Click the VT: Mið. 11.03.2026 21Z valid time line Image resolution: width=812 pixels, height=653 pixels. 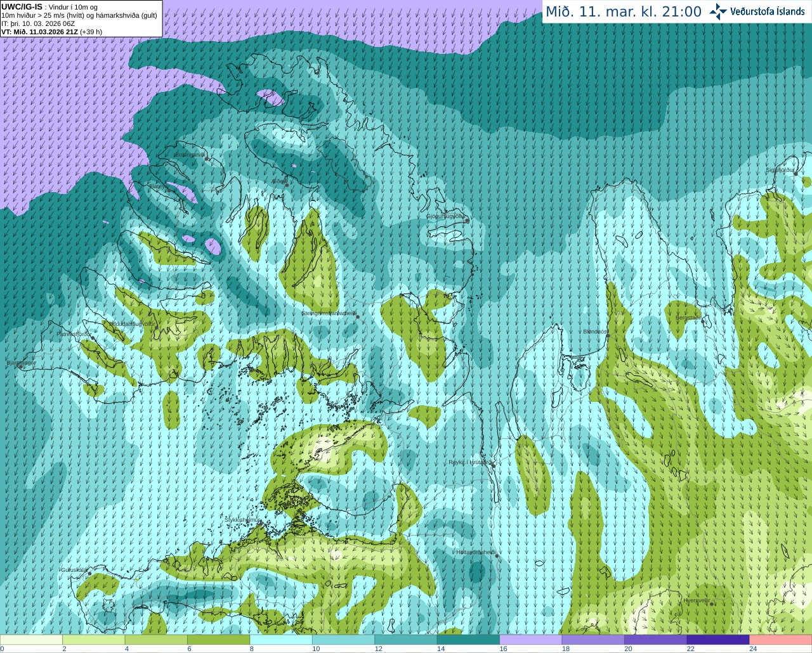tap(51, 32)
